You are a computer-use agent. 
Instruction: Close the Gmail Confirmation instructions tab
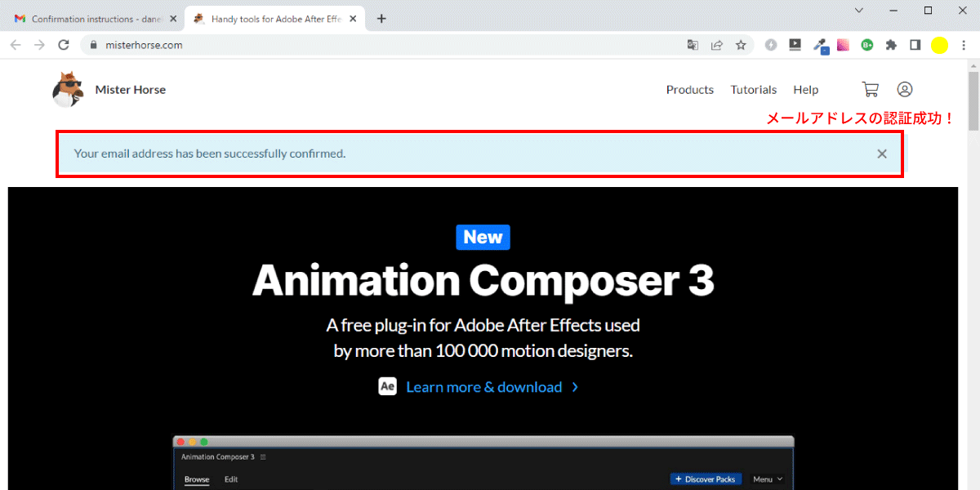pyautogui.click(x=172, y=19)
